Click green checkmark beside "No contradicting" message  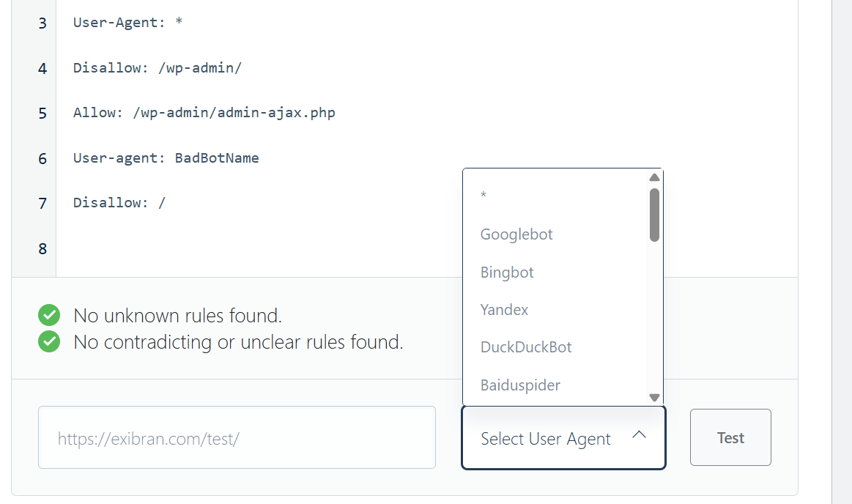tap(49, 342)
